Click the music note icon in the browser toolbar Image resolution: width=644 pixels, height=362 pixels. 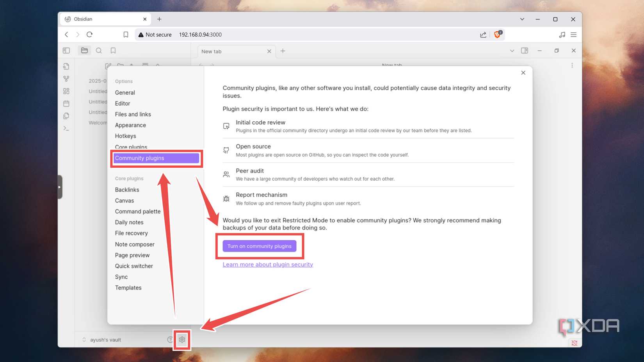pyautogui.click(x=562, y=35)
